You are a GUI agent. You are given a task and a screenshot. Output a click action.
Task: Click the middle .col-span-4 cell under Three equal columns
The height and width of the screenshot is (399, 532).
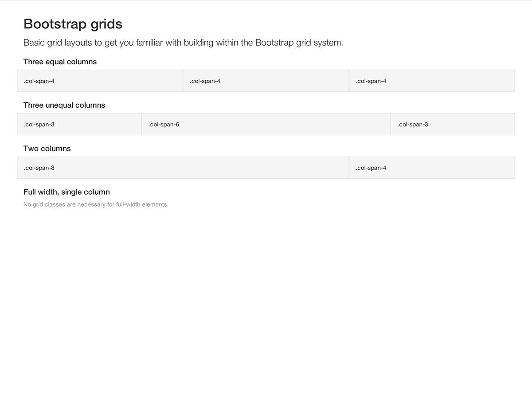tap(266, 81)
